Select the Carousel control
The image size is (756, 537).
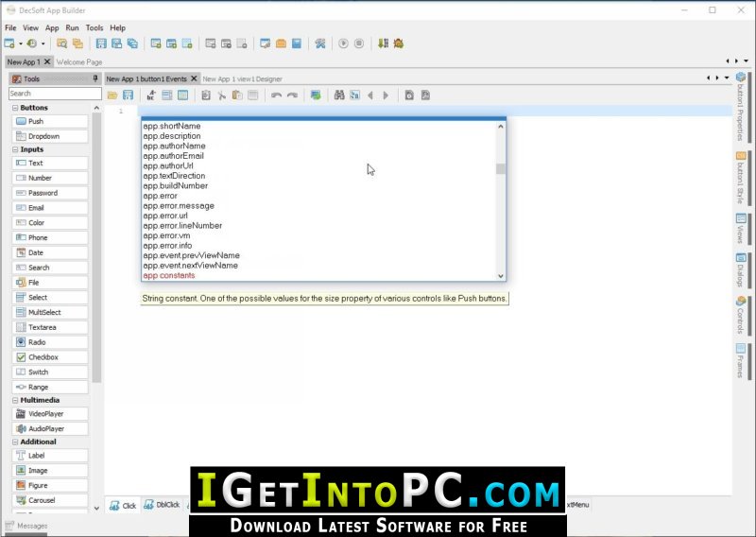[50, 500]
